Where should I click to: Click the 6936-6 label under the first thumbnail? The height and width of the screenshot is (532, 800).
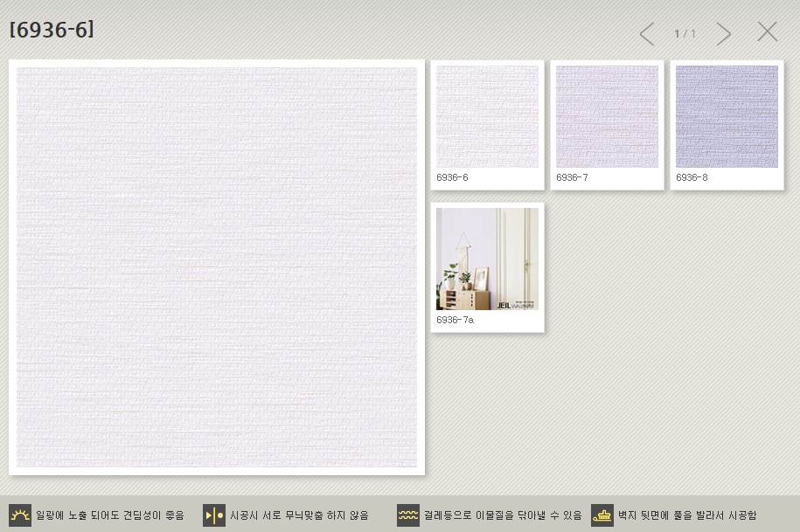452,177
